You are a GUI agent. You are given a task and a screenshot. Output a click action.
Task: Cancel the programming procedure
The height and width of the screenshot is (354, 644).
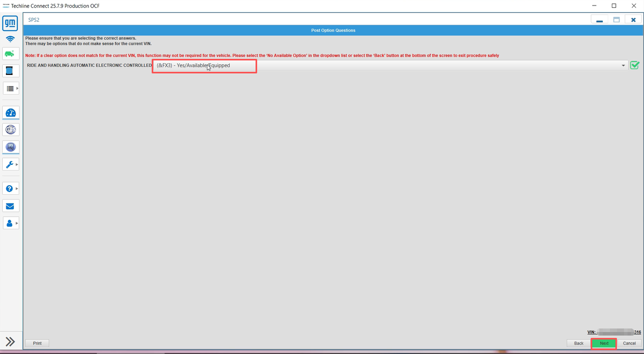point(629,343)
